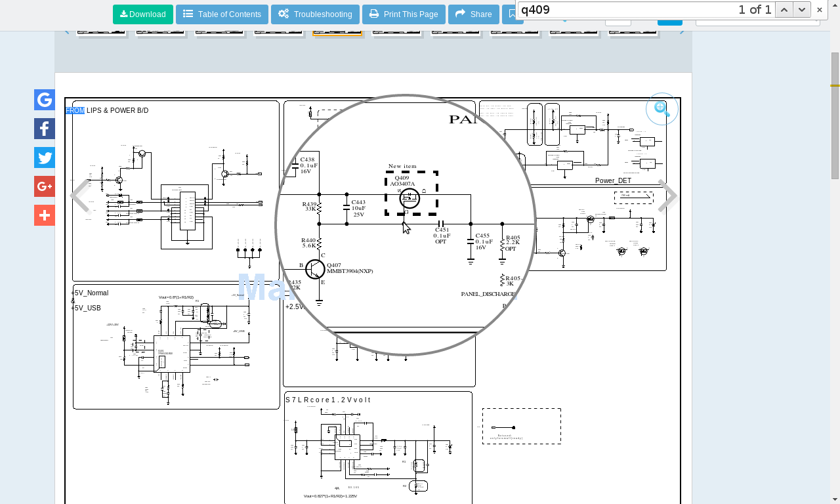
Task: Open the Table of Contents
Action: pyautogui.click(x=222, y=14)
